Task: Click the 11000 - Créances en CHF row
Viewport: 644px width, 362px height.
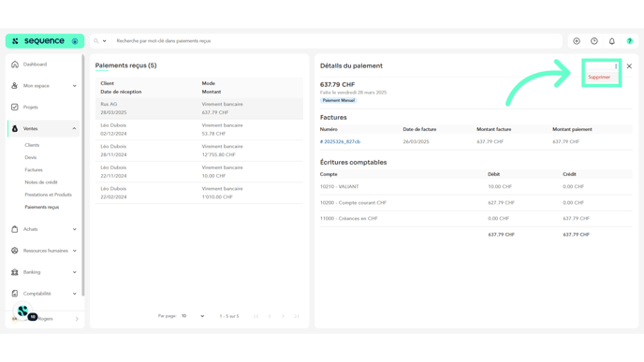Action: click(x=476, y=219)
